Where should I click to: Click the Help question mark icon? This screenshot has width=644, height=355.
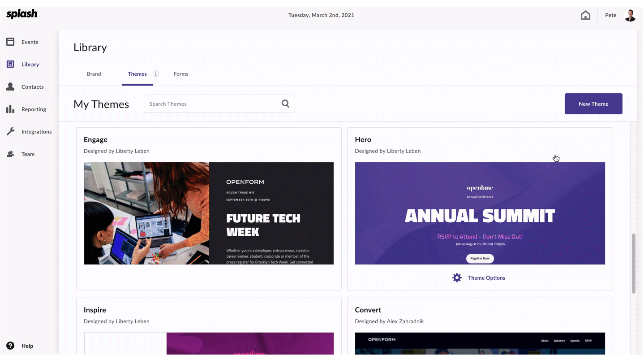(10, 346)
